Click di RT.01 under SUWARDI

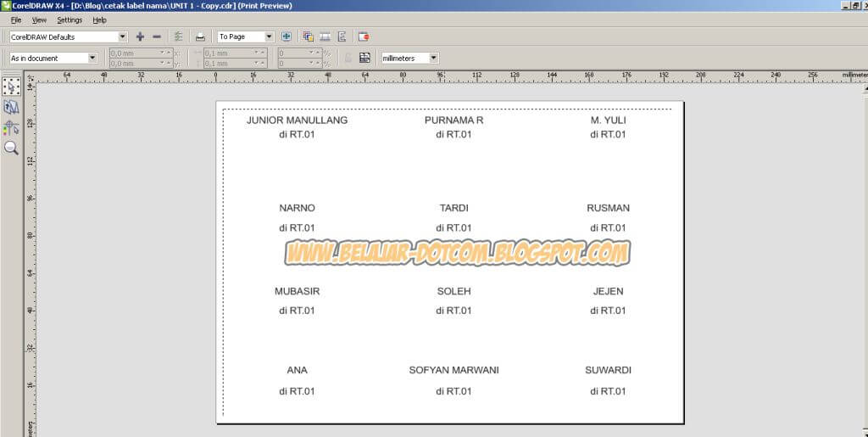pyautogui.click(x=609, y=391)
